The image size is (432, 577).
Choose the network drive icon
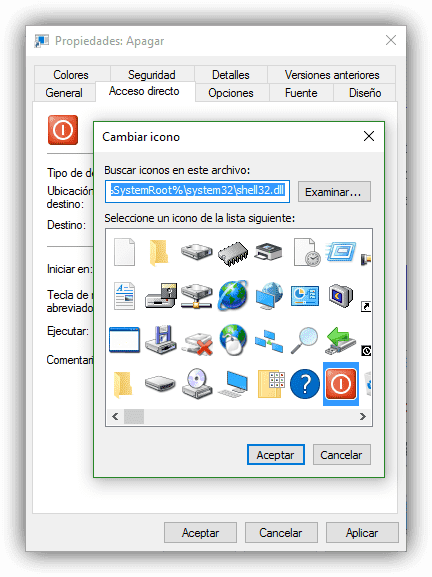196,296
